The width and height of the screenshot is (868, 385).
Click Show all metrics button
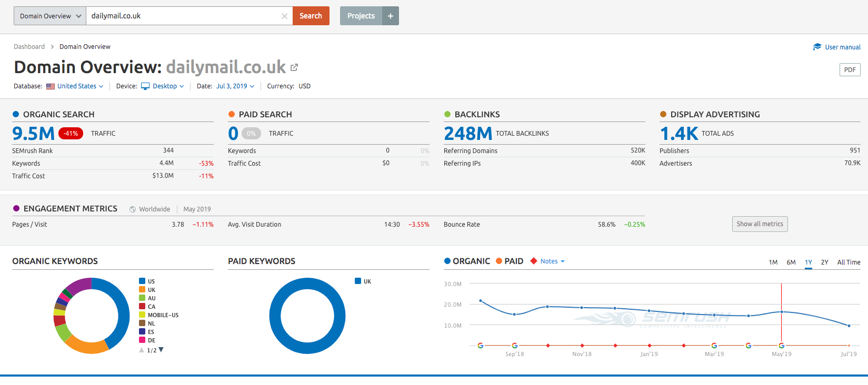(760, 224)
